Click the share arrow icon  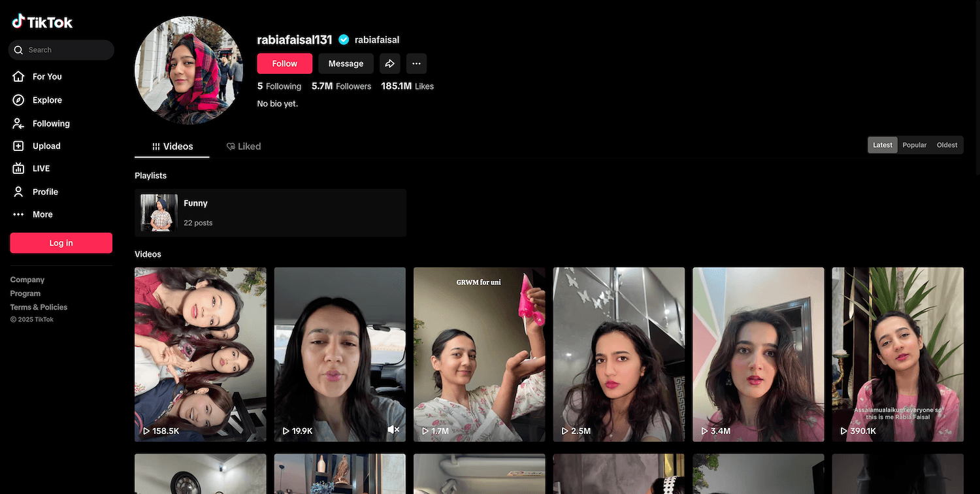click(x=389, y=63)
